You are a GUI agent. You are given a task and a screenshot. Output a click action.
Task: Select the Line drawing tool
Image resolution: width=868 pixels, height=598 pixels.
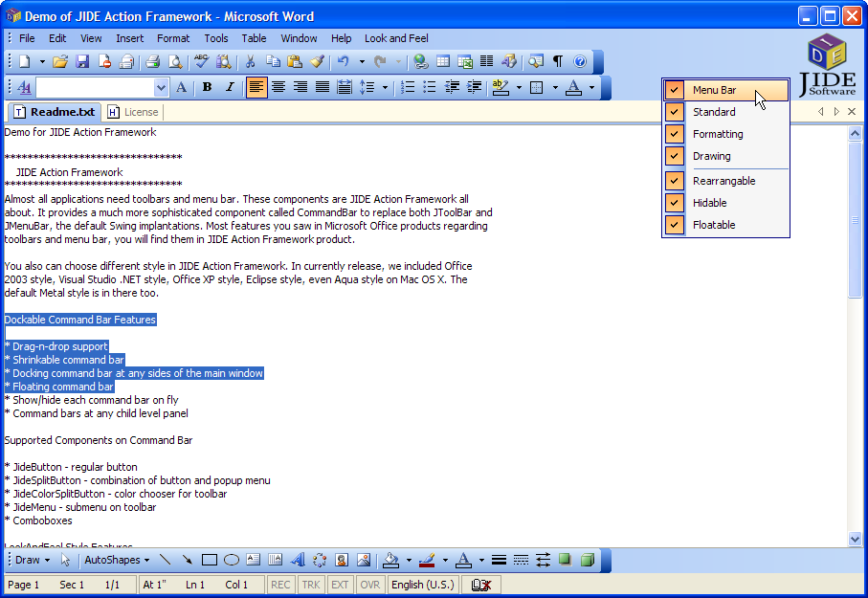point(165,560)
